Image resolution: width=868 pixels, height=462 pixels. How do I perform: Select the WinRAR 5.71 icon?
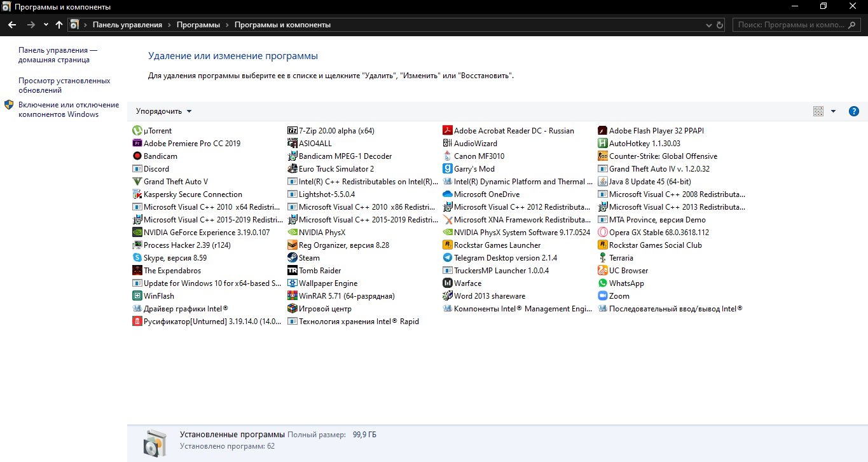click(x=293, y=296)
